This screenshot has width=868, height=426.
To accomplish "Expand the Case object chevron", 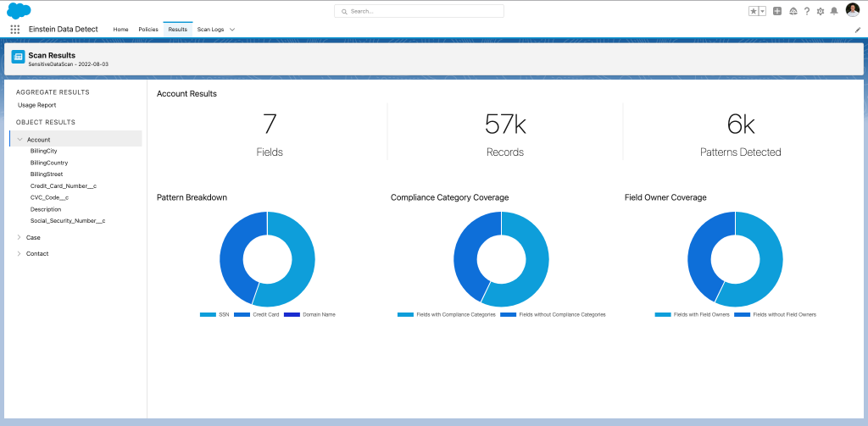I will coord(19,237).
